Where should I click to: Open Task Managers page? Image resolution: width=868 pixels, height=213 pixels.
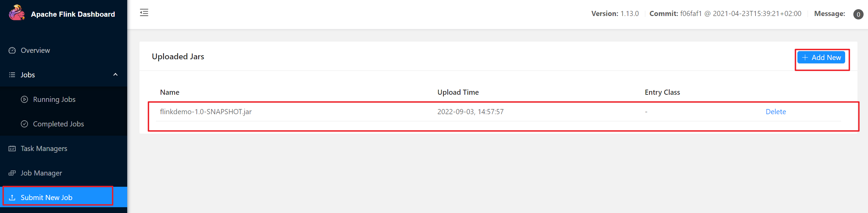[x=44, y=149]
